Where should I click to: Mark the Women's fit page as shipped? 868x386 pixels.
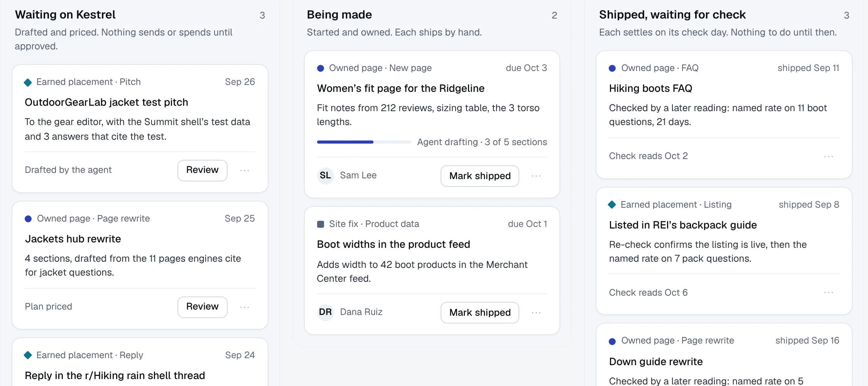(480, 176)
